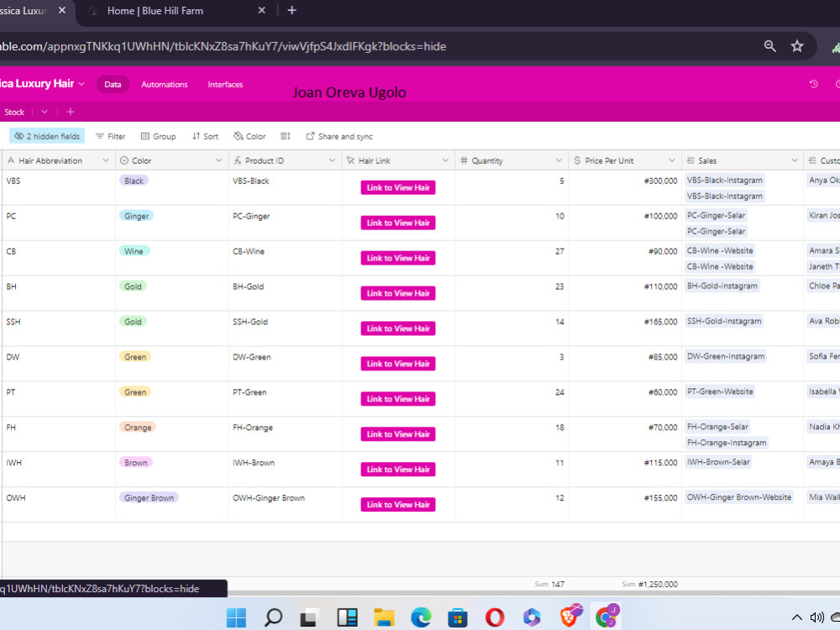Close the Home | Blue Hill Farm tab
Viewport: 840px width, 630px height.
coord(261,10)
